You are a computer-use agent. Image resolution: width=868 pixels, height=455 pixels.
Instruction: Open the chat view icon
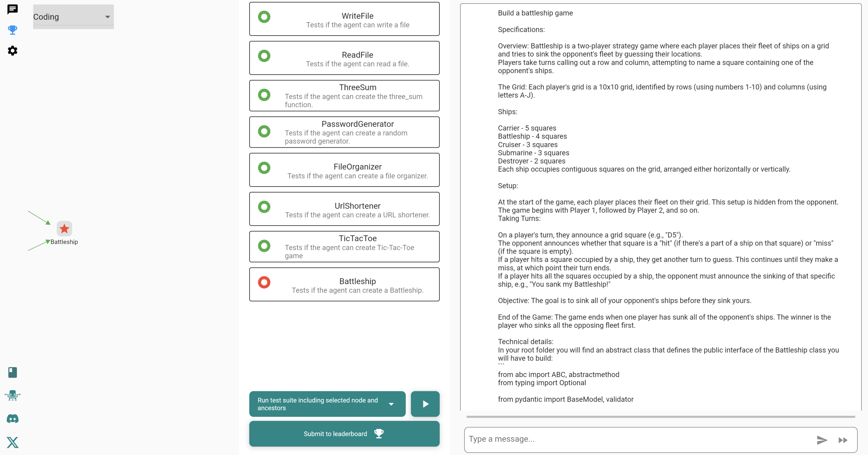pos(12,9)
